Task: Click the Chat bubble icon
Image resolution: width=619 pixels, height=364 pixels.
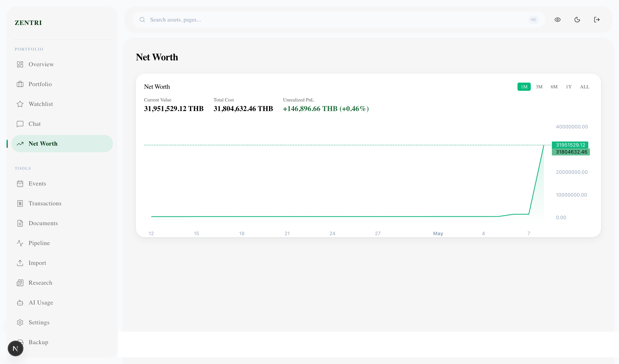Action: 20,124
